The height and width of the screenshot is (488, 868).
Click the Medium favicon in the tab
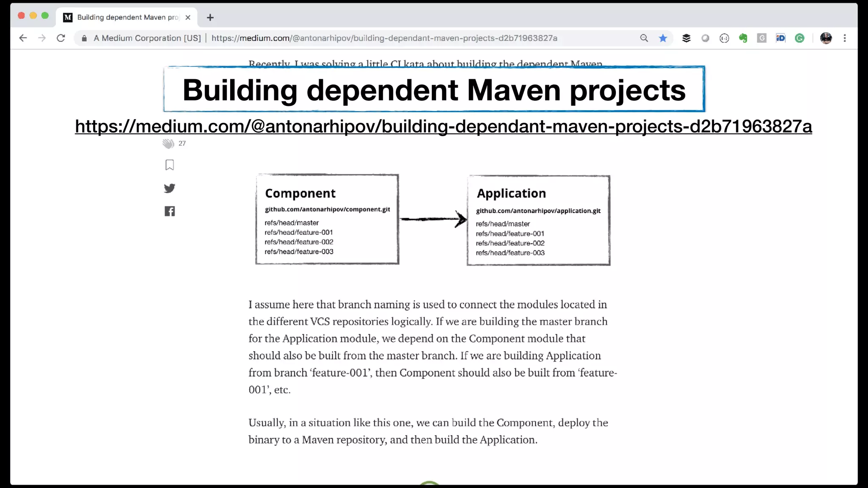click(68, 17)
